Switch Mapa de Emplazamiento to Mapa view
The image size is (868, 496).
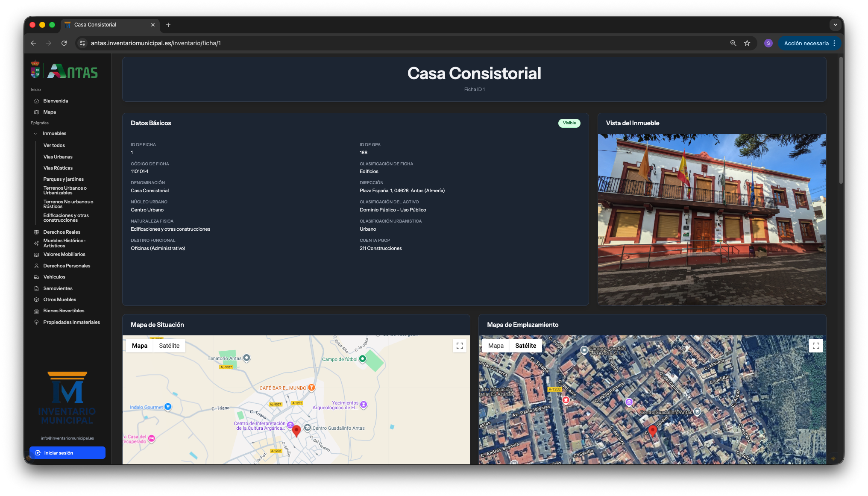pyautogui.click(x=496, y=346)
